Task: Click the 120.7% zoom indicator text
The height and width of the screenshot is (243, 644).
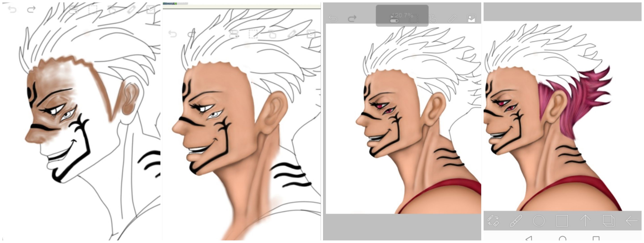Action: tap(402, 15)
